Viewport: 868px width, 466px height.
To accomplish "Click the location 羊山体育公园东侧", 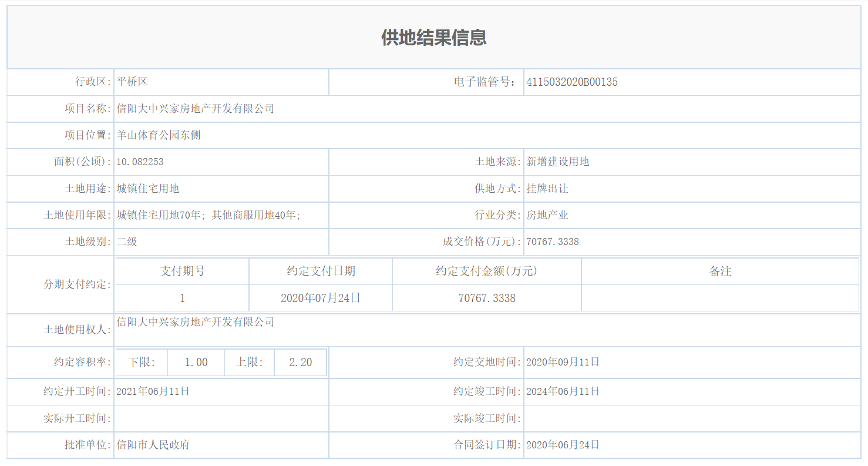I will [x=159, y=135].
